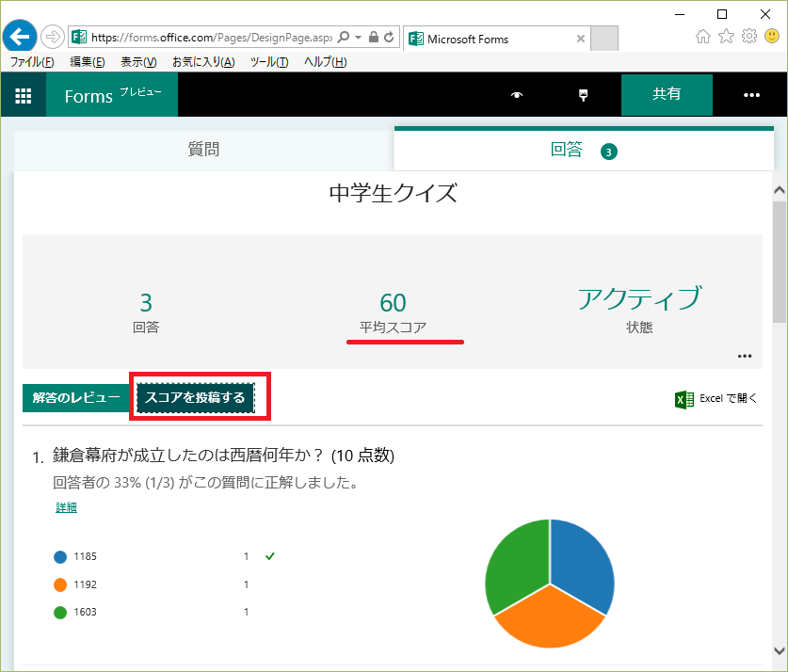
Task: Open the Office app launcher grid
Action: click(24, 95)
